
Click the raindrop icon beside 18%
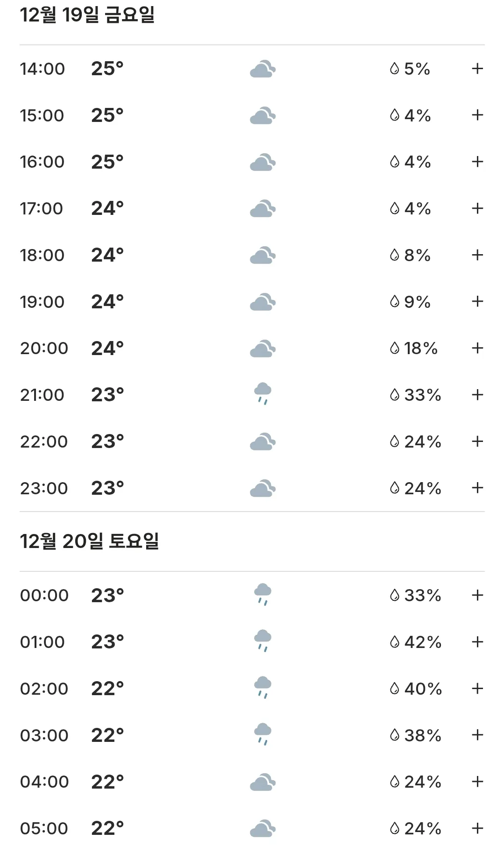click(x=395, y=349)
